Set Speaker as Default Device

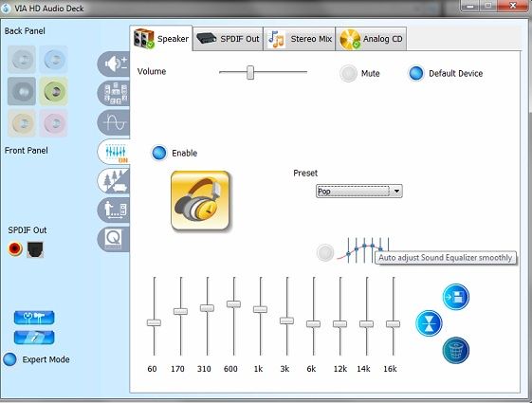click(x=416, y=73)
